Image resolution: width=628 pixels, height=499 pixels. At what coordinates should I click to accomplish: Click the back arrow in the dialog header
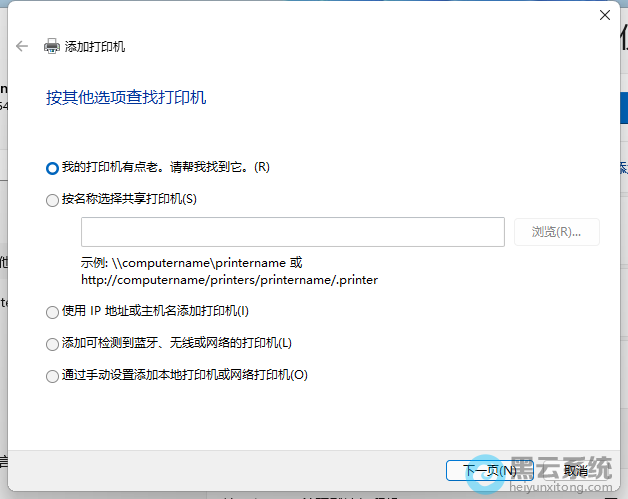tap(22, 46)
